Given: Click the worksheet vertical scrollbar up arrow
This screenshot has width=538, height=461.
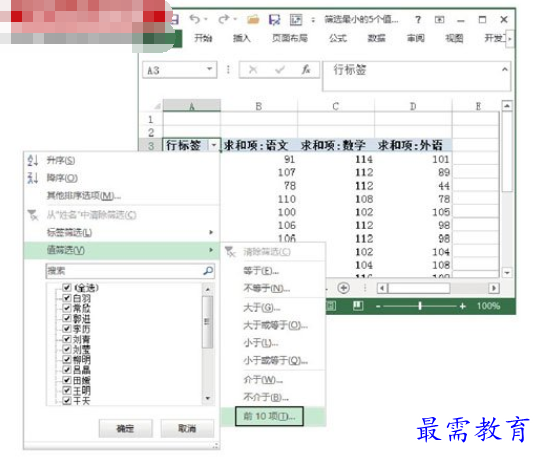Looking at the screenshot, I should [x=507, y=106].
